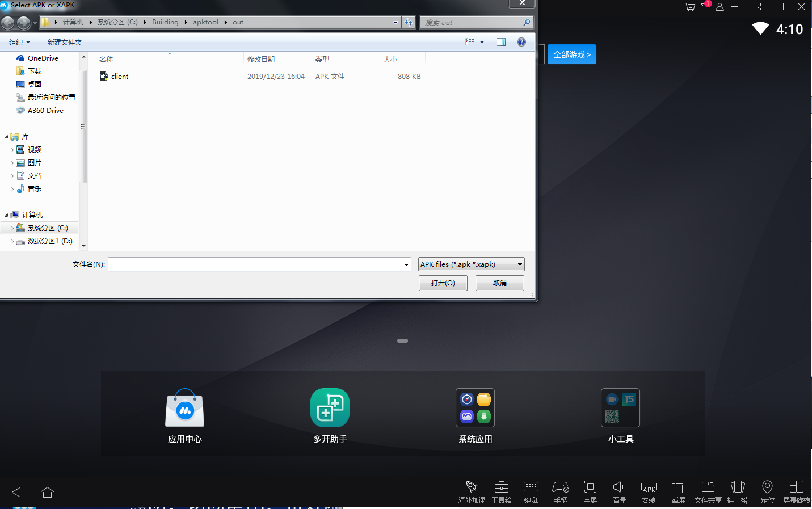
Task: Rotate the screen with 屏幕旋转
Action: point(797,491)
